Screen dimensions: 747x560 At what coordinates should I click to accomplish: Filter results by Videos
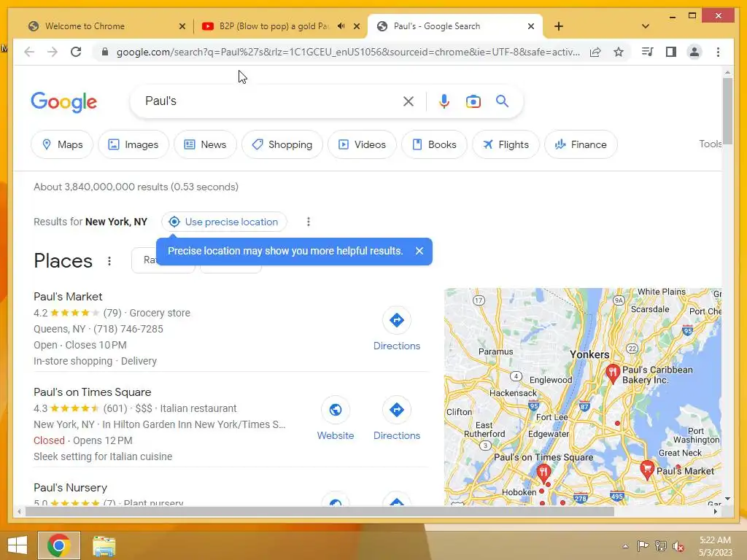[362, 144]
